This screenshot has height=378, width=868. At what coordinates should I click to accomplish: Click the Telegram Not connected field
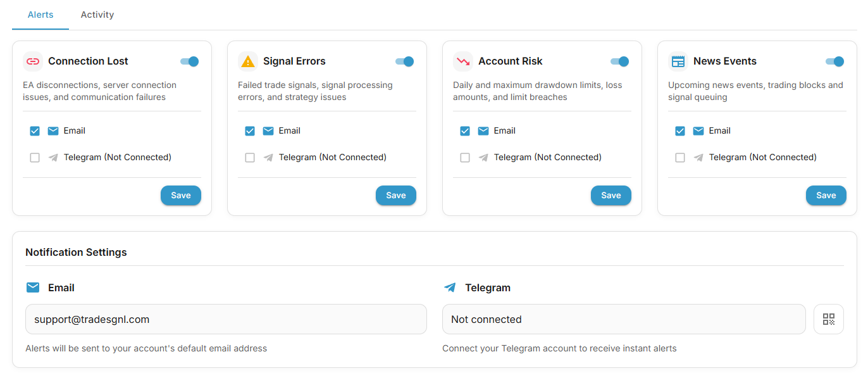(623, 319)
